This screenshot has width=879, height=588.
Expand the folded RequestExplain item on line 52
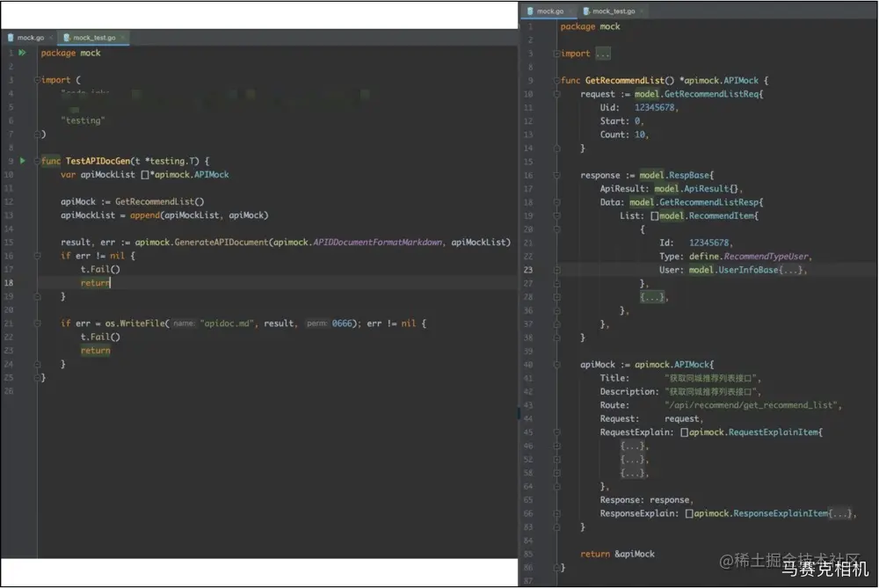point(556,460)
